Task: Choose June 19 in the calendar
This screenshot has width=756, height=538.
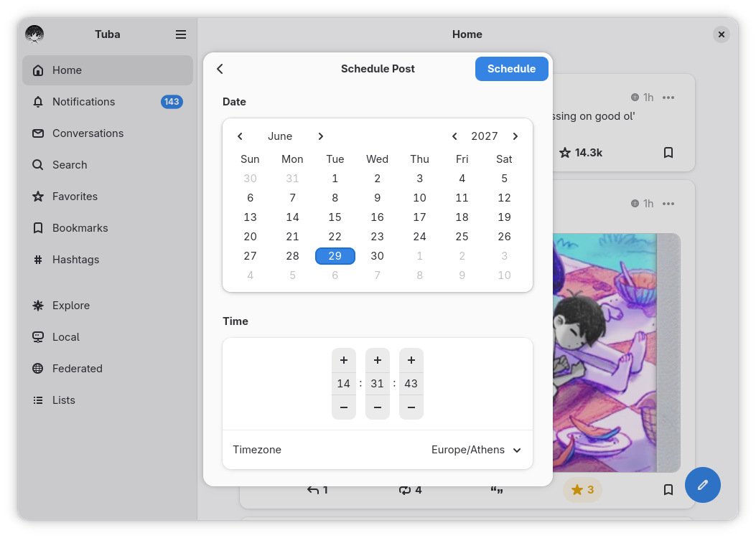Action: coord(504,217)
